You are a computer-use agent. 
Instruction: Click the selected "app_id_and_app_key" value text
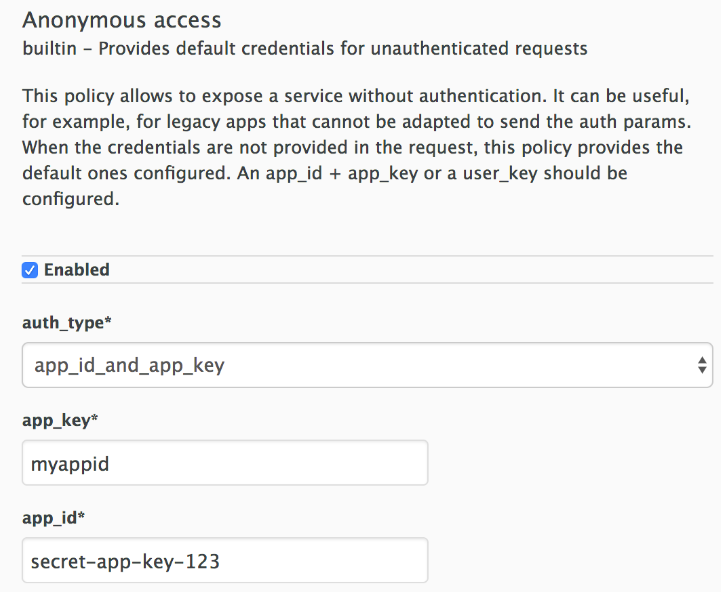tap(129, 365)
